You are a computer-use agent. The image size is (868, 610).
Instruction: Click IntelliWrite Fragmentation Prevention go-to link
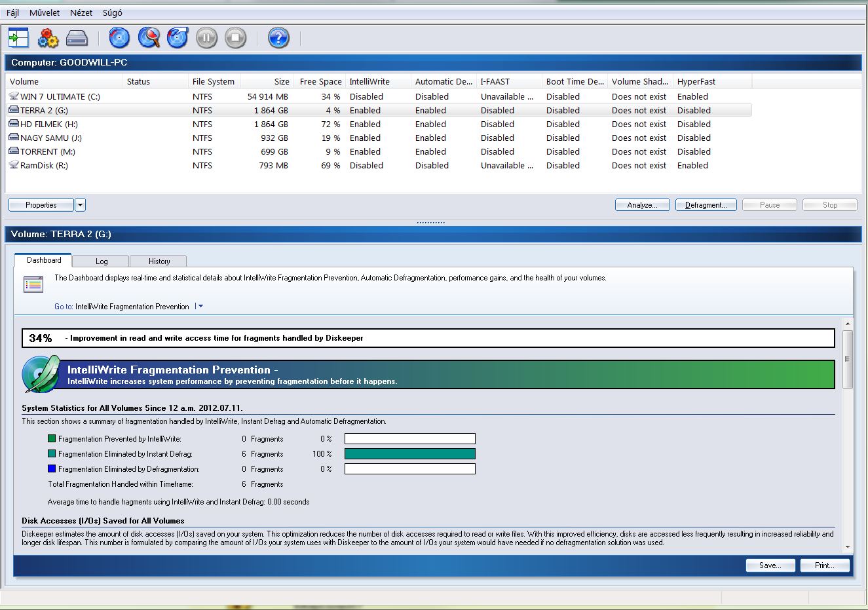coord(132,306)
